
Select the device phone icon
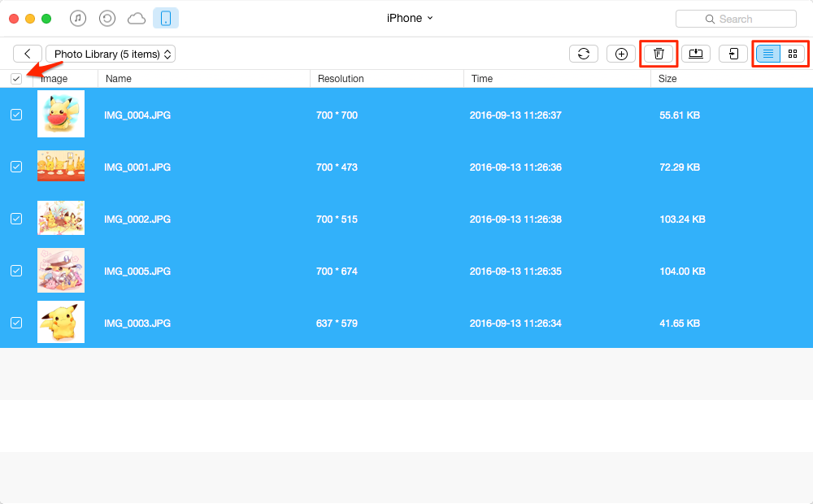166,19
